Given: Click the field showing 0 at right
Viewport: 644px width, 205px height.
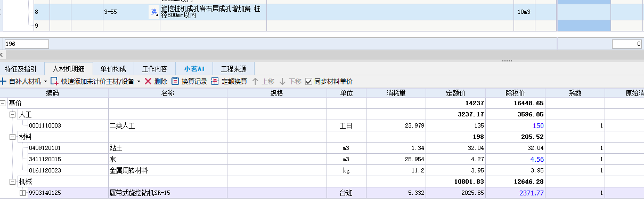Looking at the screenshot, I should point(627,44).
